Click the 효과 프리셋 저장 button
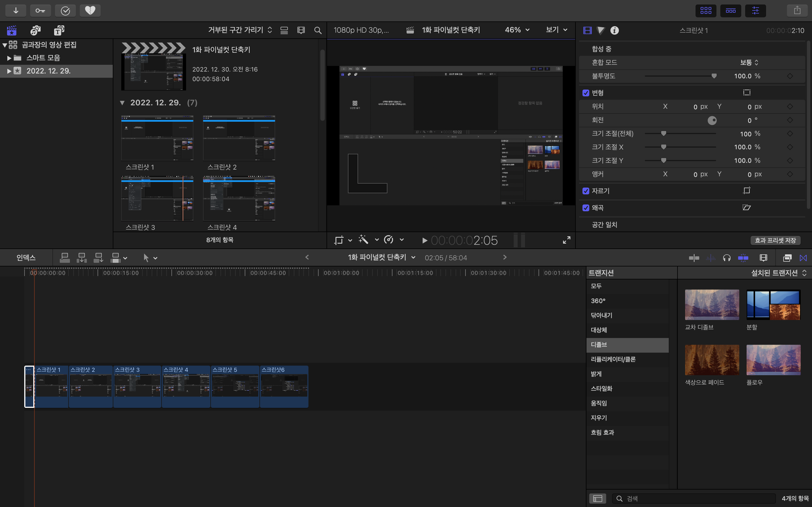The width and height of the screenshot is (812, 507). pos(775,240)
